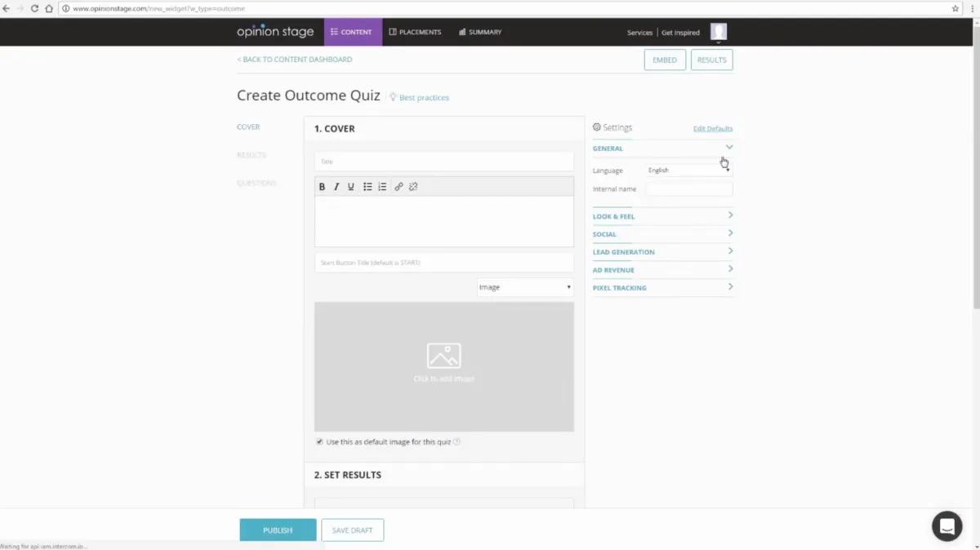Image resolution: width=980 pixels, height=550 pixels.
Task: Click the Internal name input field
Action: click(x=689, y=189)
